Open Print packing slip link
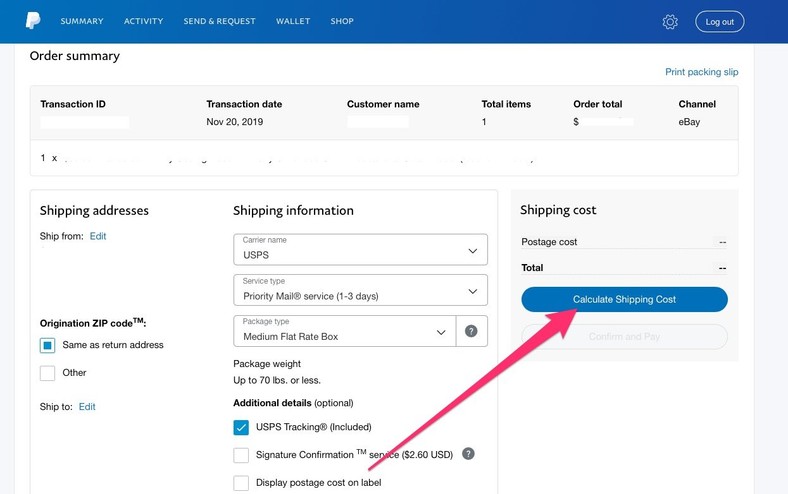Image resolution: width=788 pixels, height=494 pixels. click(702, 72)
